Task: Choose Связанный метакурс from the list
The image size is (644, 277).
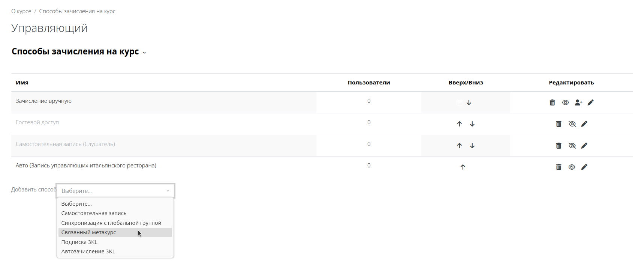Action: click(x=89, y=232)
